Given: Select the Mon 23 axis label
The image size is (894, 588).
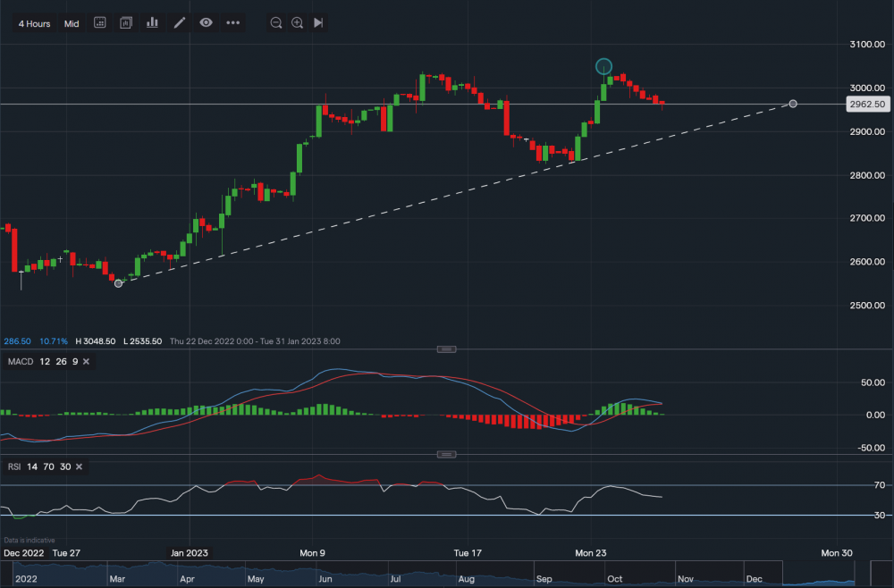Looking at the screenshot, I should [591, 553].
